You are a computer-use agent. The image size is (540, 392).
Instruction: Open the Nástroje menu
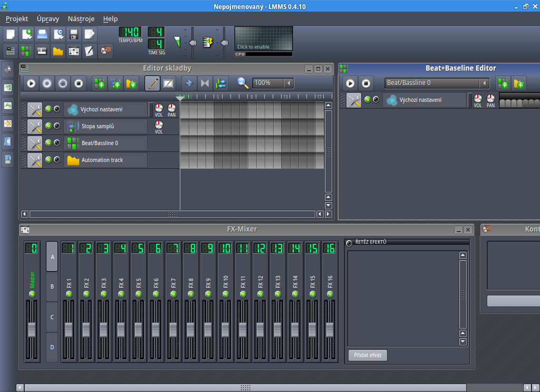81,19
